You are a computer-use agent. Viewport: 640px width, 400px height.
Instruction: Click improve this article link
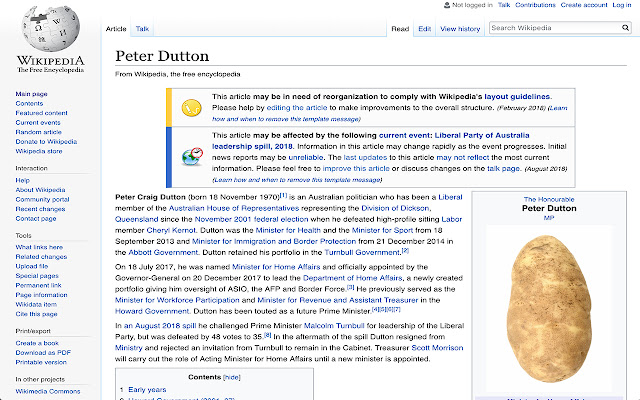pos(356,169)
